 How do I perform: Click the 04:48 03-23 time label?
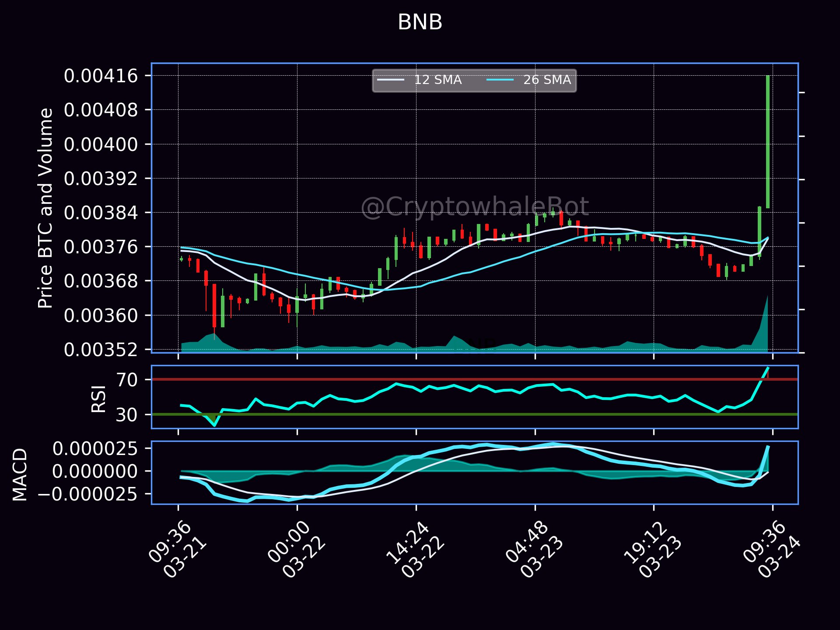click(534, 549)
